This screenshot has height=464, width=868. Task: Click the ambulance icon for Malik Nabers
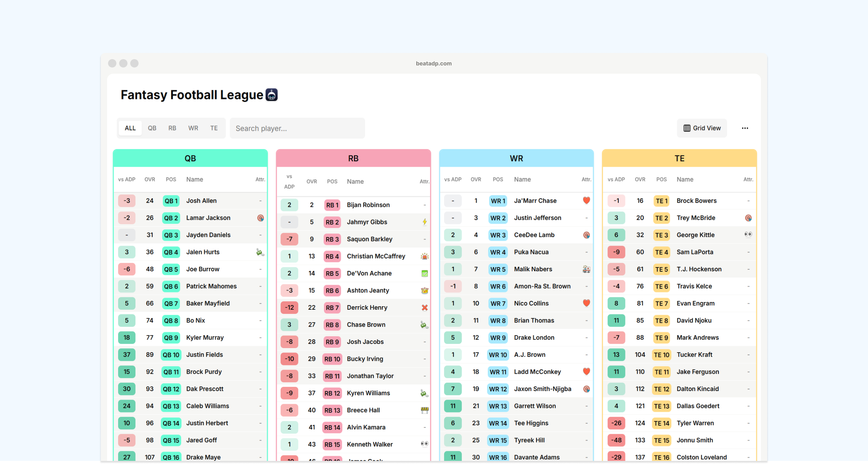tap(586, 269)
